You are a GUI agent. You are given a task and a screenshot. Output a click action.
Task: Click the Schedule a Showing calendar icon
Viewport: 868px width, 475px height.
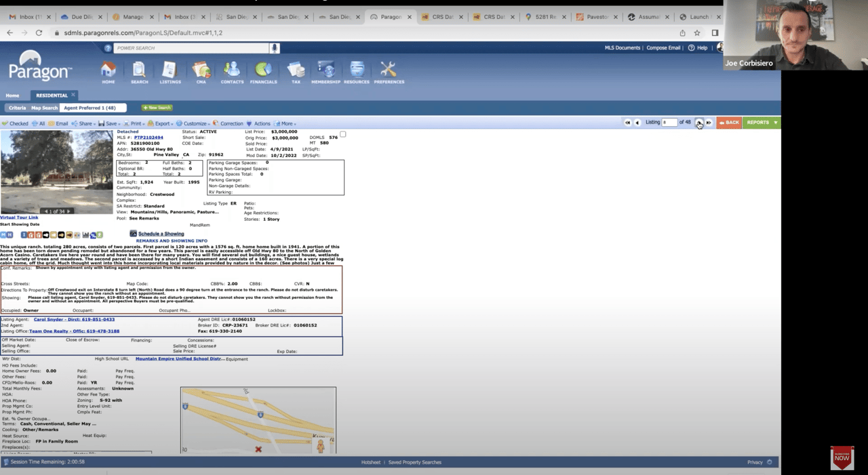click(133, 234)
